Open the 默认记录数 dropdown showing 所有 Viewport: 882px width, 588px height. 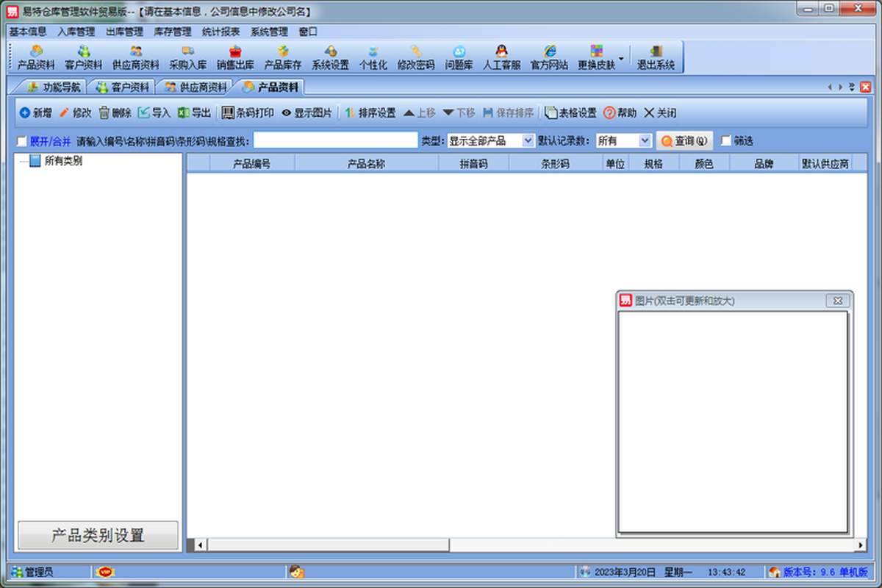[623, 140]
